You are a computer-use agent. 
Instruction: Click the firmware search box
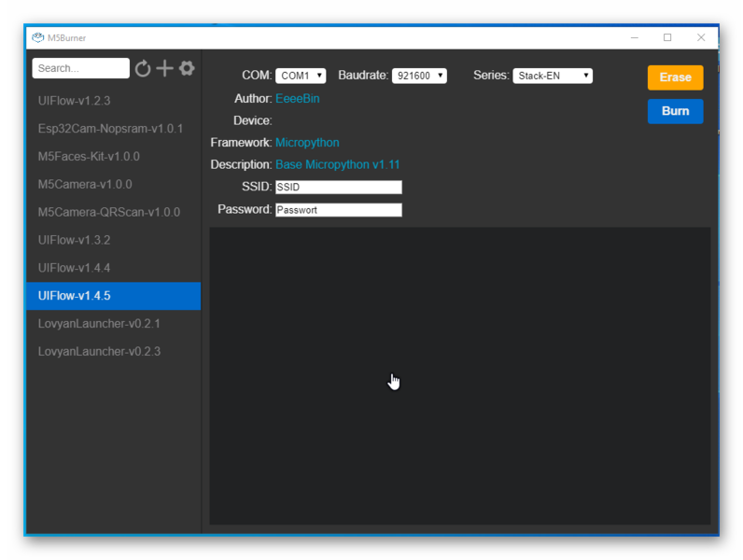(x=81, y=68)
